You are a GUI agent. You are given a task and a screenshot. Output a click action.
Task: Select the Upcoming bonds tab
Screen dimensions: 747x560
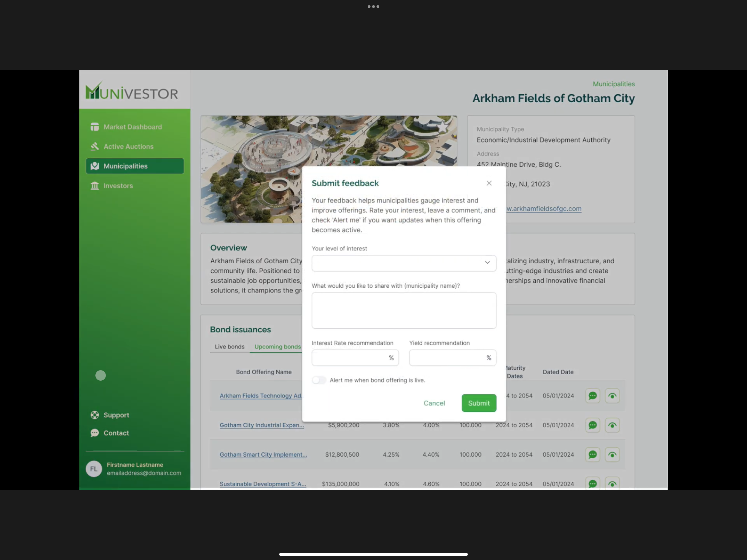coord(277,347)
